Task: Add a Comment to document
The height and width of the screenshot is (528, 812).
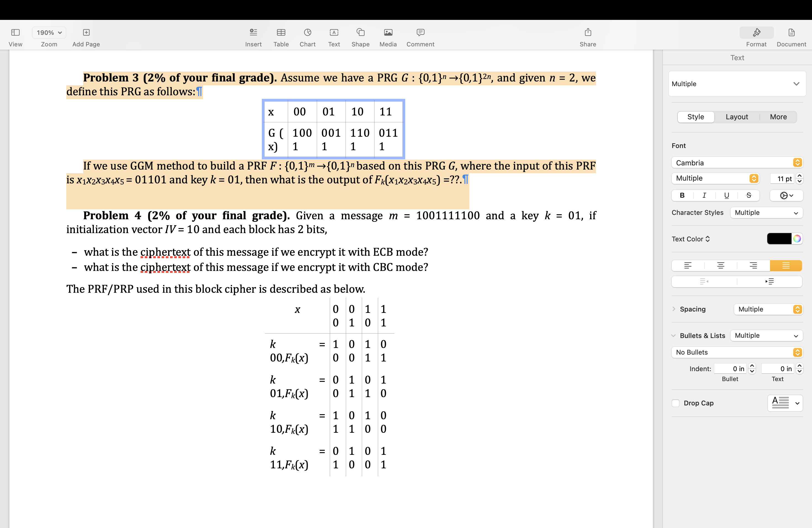Action: click(420, 33)
